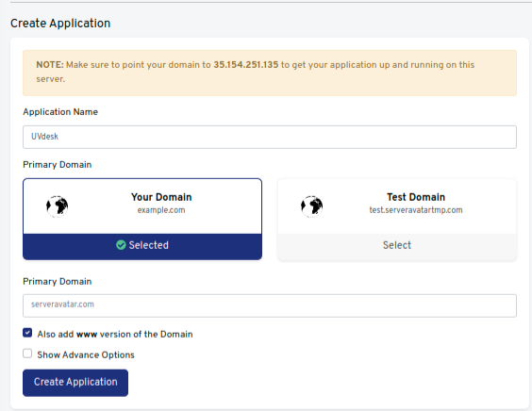This screenshot has height=411, width=532.
Task: Click the Primary Domain serveravatar.com input
Action: (x=270, y=305)
